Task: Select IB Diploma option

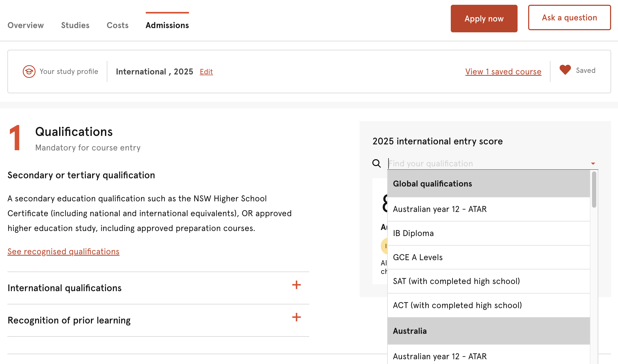Action: pyautogui.click(x=489, y=233)
